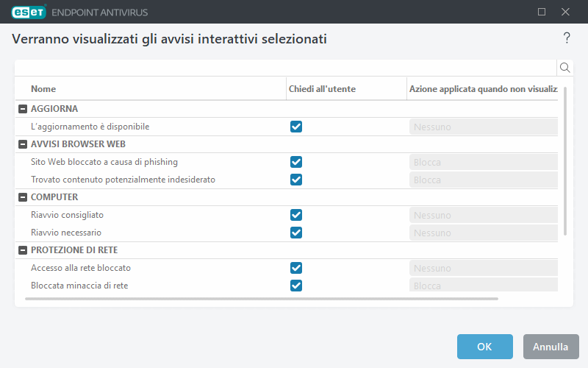The width and height of the screenshot is (588, 368).
Task: Cancel with the Annulla button
Action: tap(551, 347)
